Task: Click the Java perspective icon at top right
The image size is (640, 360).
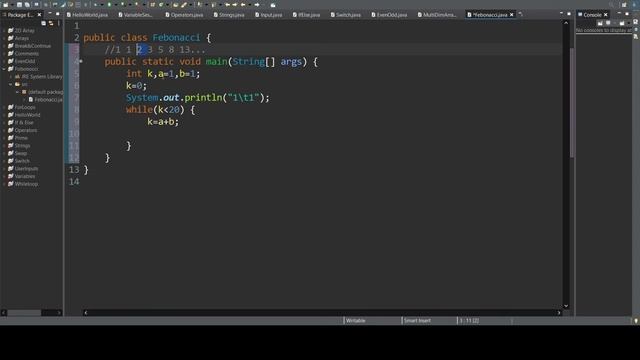Action: click(635, 4)
